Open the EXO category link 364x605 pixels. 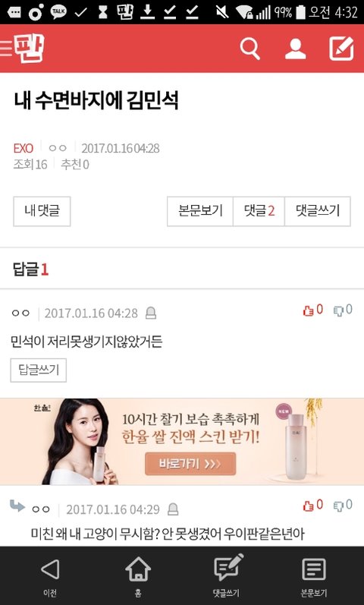pyautogui.click(x=24, y=148)
